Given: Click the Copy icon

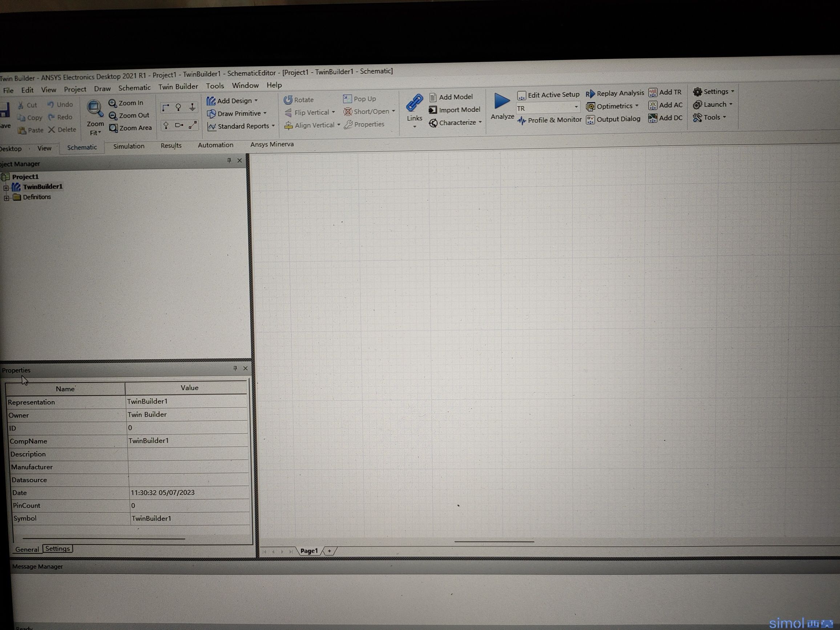Looking at the screenshot, I should pos(21,118).
